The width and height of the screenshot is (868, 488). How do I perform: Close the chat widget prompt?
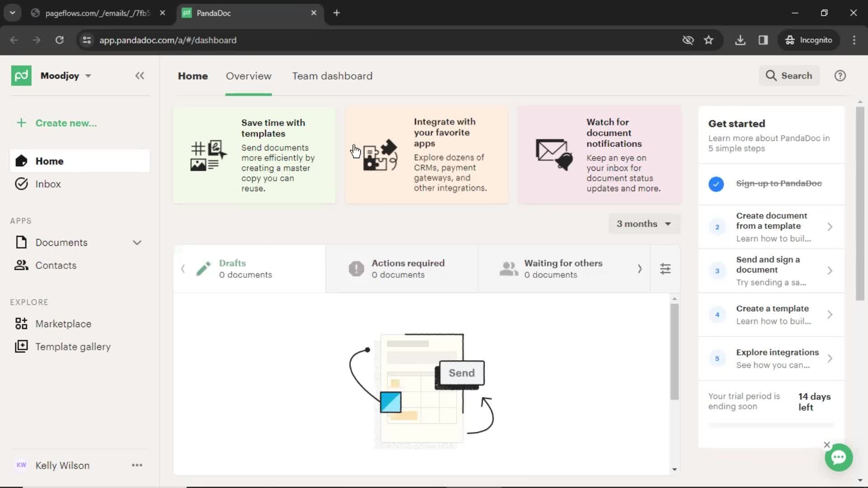pos(827,445)
